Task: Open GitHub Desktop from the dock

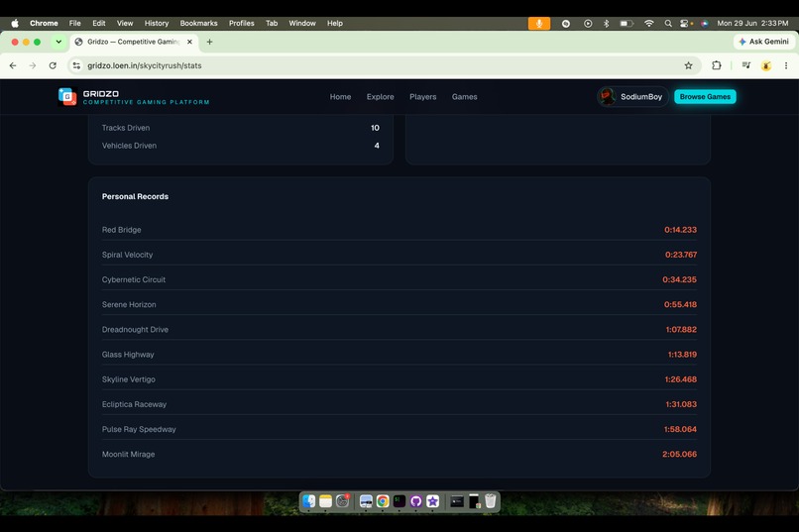Action: 416,501
